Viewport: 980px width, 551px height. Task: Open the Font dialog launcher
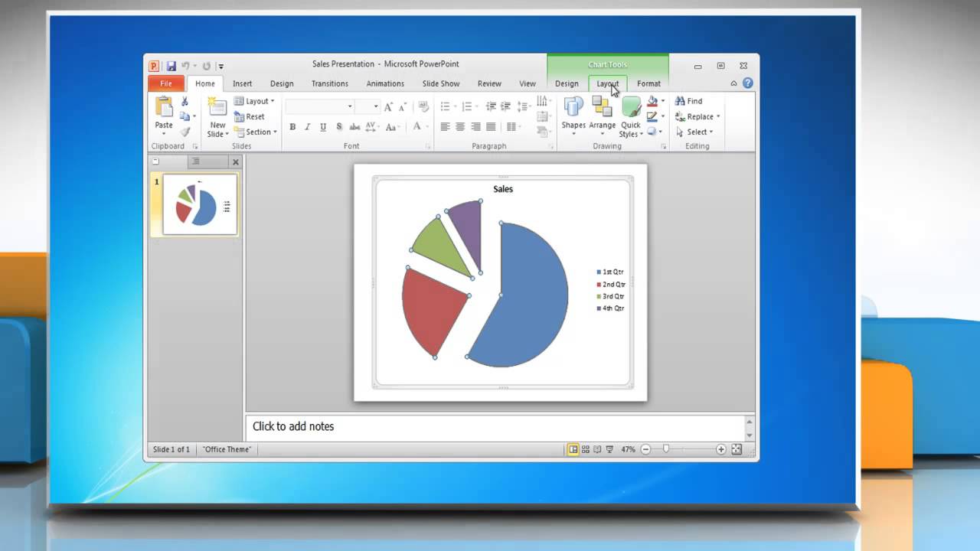428,146
